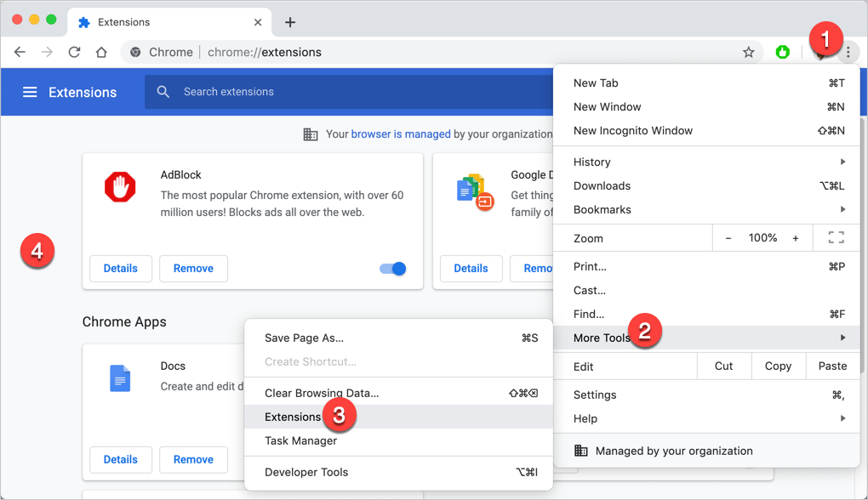Click the back navigation arrow
The height and width of the screenshot is (500, 868).
coord(20,52)
